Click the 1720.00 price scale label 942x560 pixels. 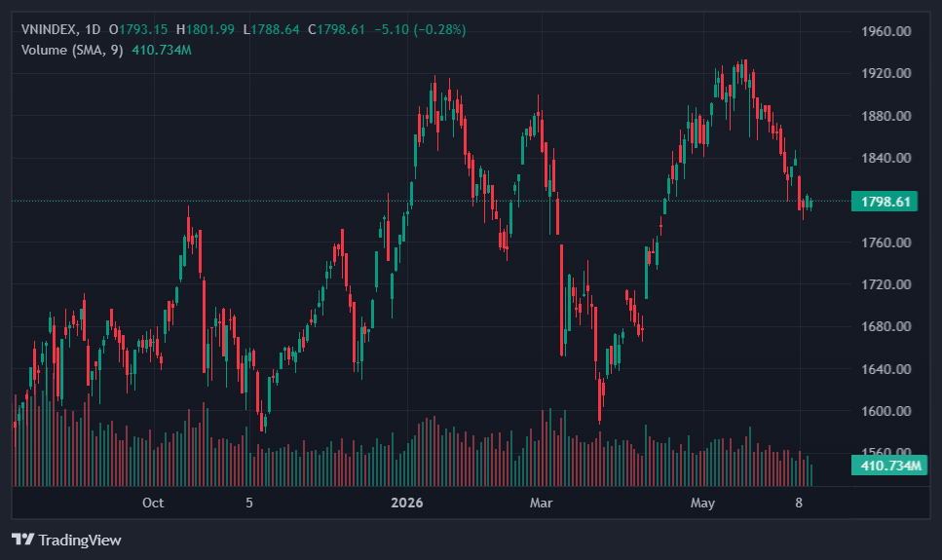coord(886,284)
